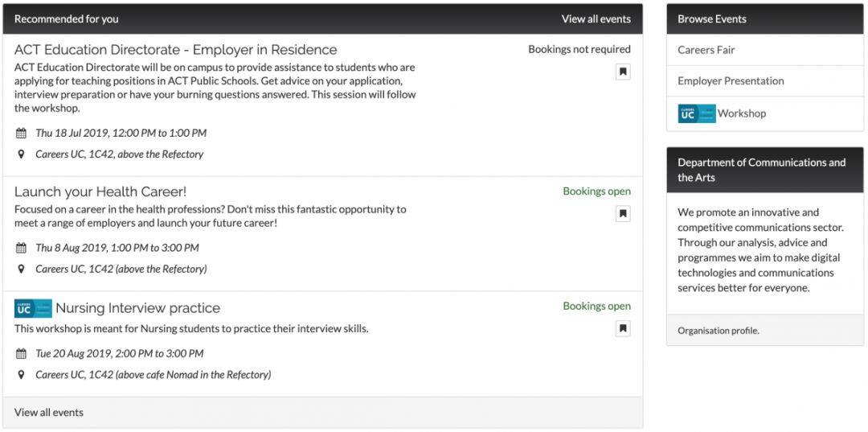Bookmark the ACT Education Directorate event
This screenshot has height=432, width=868.
[x=623, y=72]
